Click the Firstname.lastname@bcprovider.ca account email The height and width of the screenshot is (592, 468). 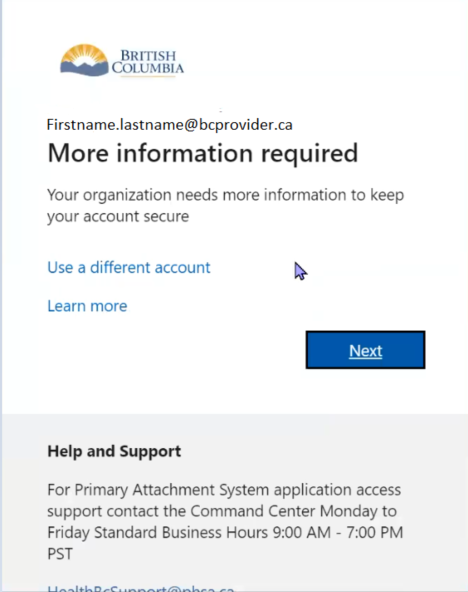pyautogui.click(x=169, y=125)
